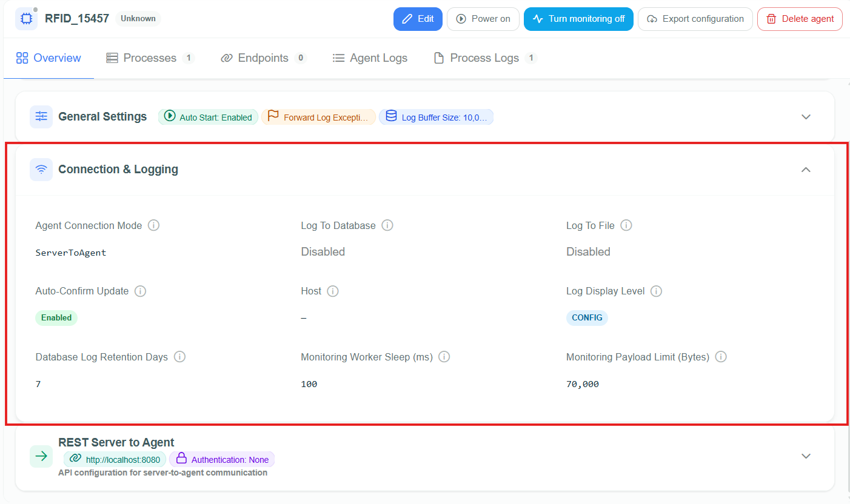The width and height of the screenshot is (850, 504).
Task: Open the Processes tab
Action: (150, 58)
